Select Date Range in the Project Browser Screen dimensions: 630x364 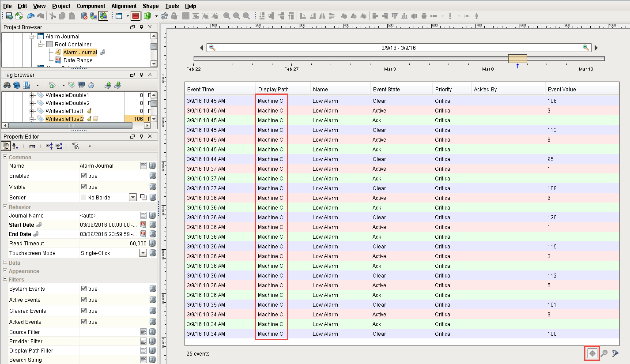(78, 60)
